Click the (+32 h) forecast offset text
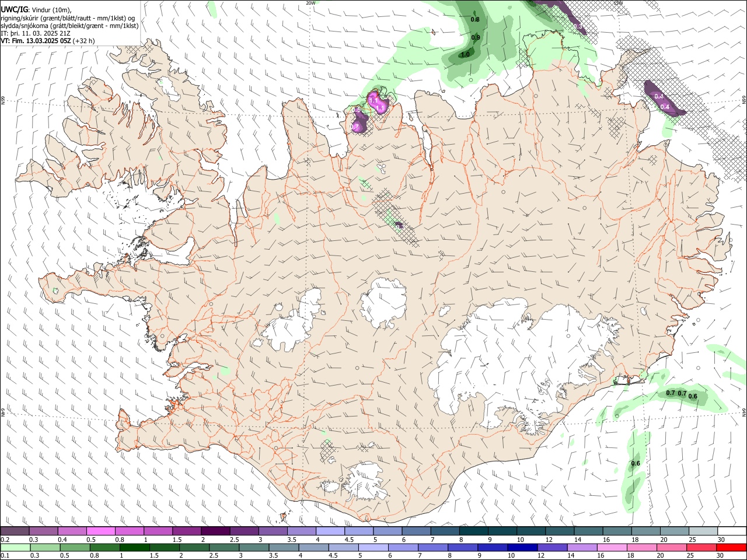The image size is (747, 560). click(x=84, y=41)
